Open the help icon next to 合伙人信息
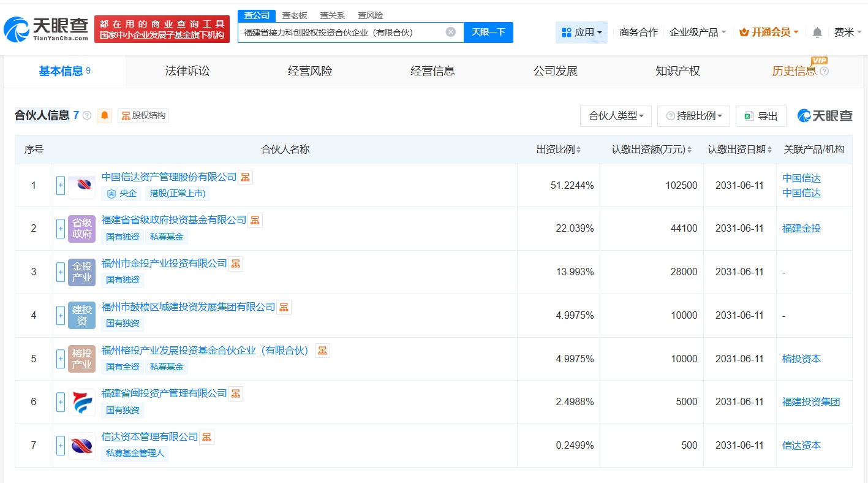The height and width of the screenshot is (483, 868). tap(87, 115)
